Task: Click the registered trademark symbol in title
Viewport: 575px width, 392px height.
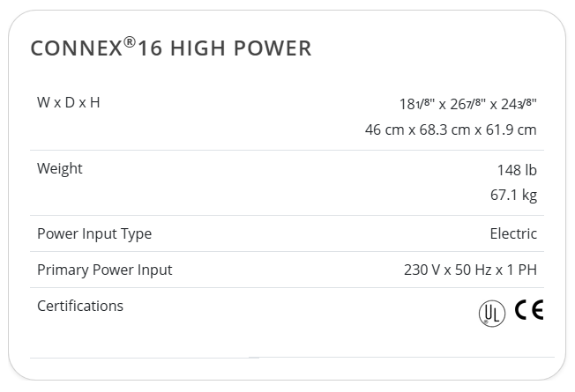Action: coord(130,42)
